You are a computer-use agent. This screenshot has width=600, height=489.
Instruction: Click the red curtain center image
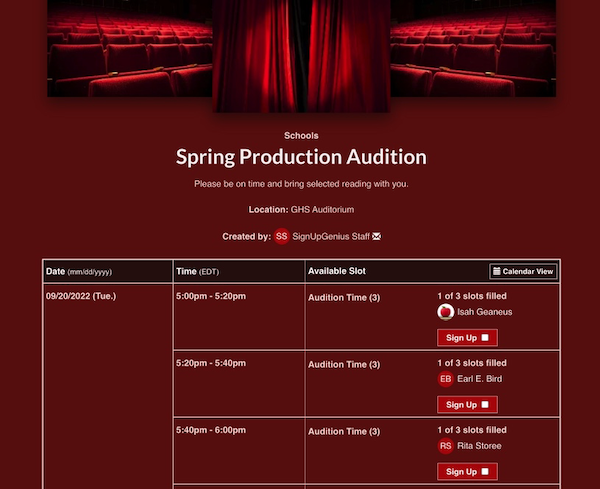click(x=301, y=56)
